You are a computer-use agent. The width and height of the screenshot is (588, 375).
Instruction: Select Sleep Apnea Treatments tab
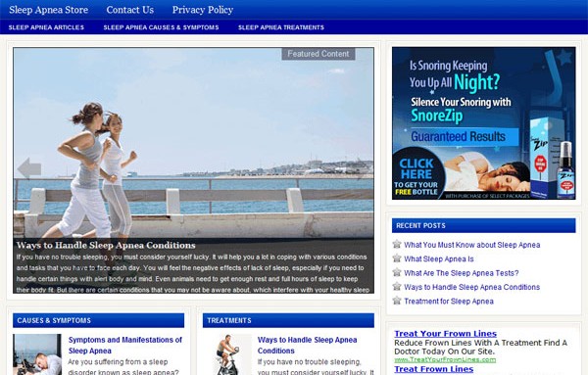tap(281, 27)
